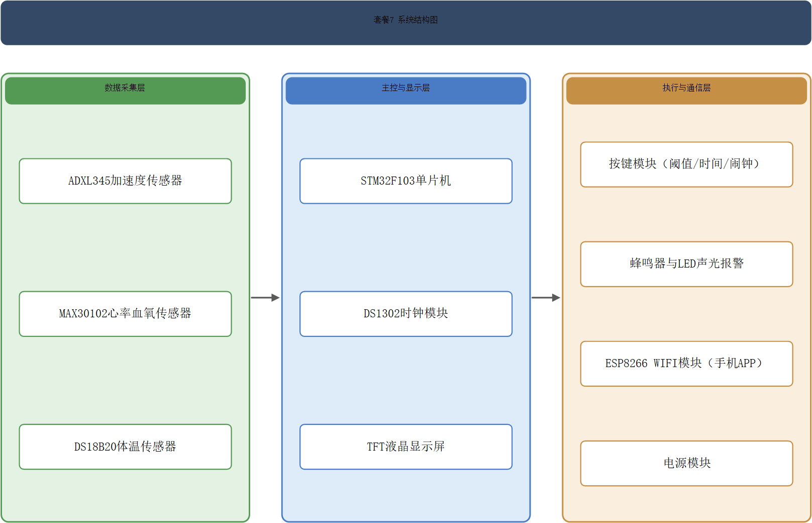Choose the TFT液晶显示屏 box
The height and width of the screenshot is (523, 812).
pos(406,447)
